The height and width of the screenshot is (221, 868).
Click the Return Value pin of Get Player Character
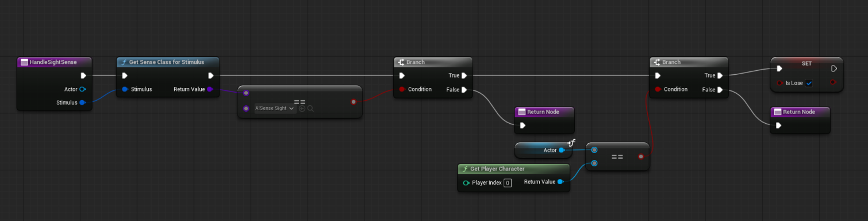(x=560, y=182)
